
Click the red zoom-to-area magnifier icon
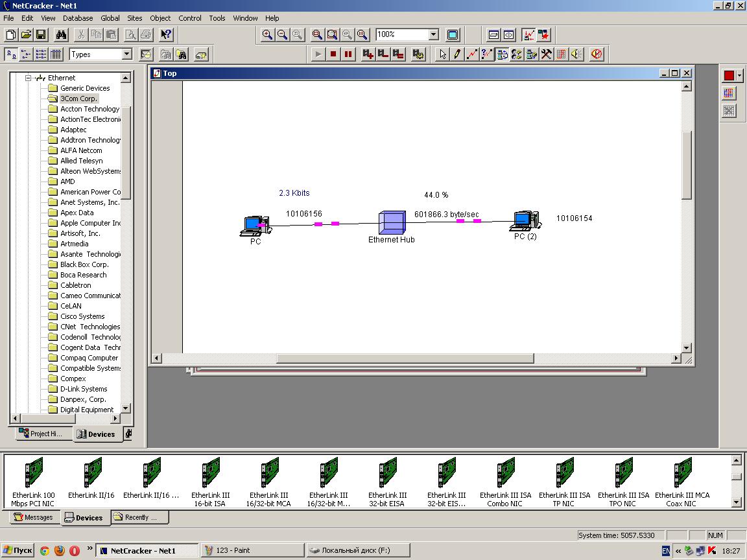317,35
